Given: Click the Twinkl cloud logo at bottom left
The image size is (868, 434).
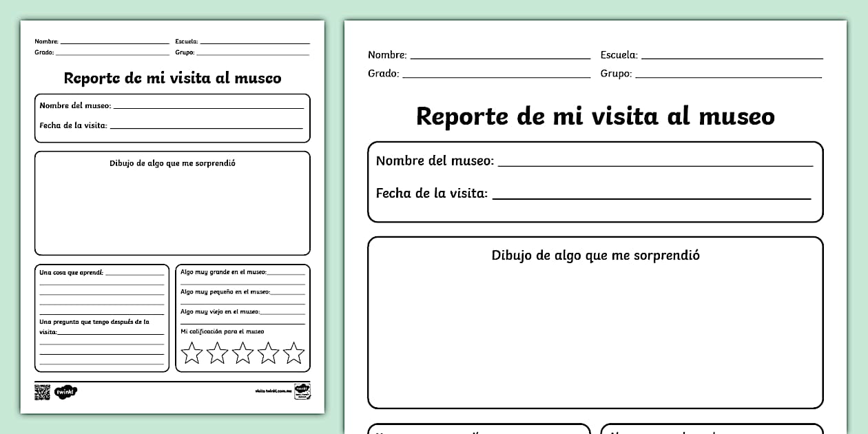Looking at the screenshot, I should (x=67, y=391).
